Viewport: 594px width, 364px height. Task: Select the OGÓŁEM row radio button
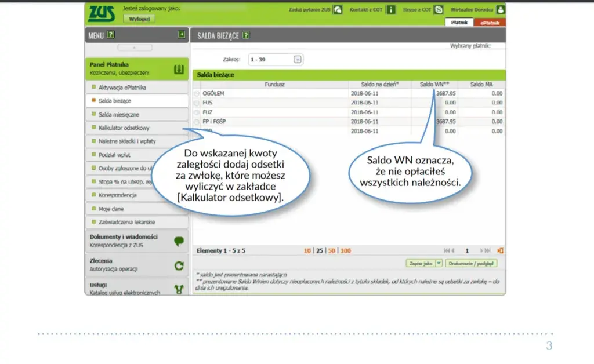point(197,93)
